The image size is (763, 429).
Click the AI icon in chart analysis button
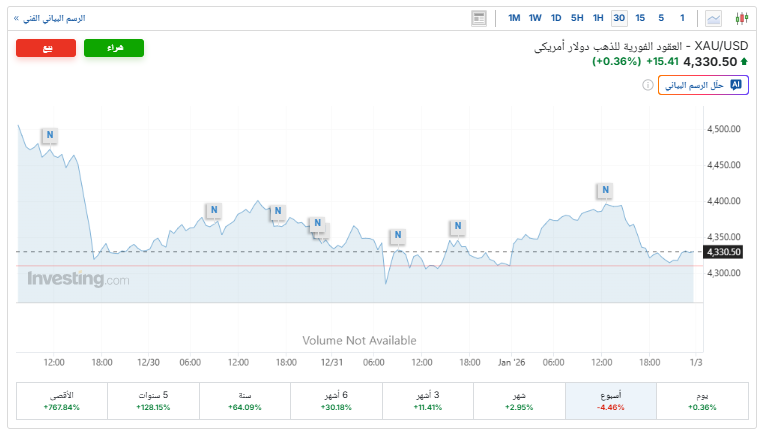pos(737,86)
